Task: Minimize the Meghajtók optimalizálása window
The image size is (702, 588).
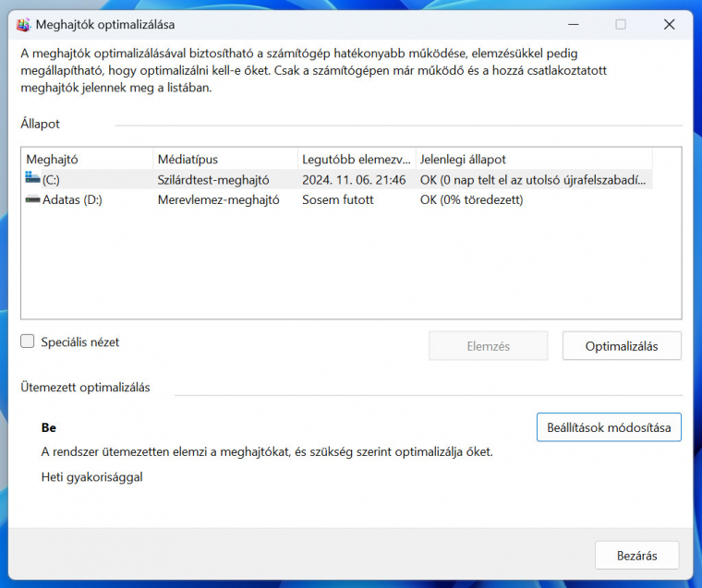Action: [574, 25]
